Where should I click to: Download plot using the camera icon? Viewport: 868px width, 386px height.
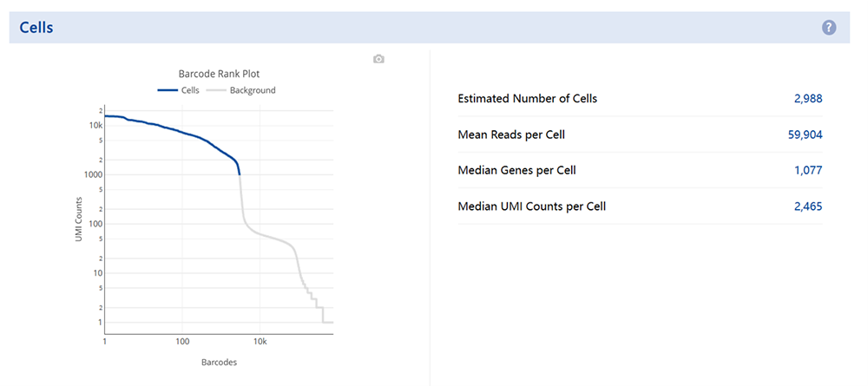378,59
